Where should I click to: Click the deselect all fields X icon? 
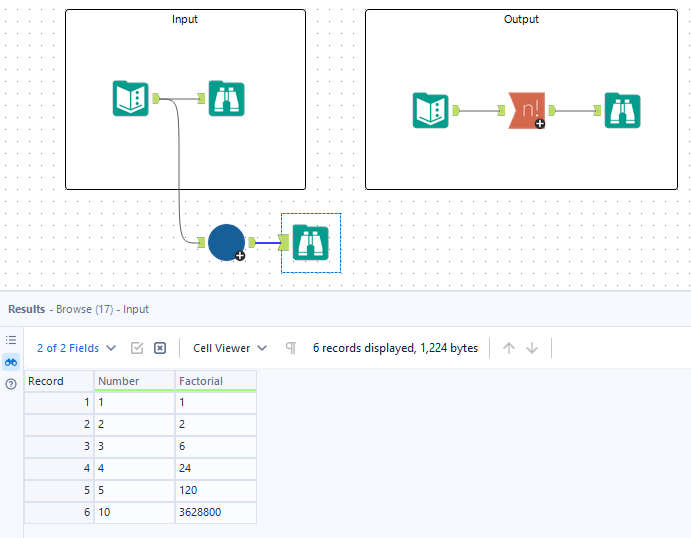pyautogui.click(x=160, y=348)
